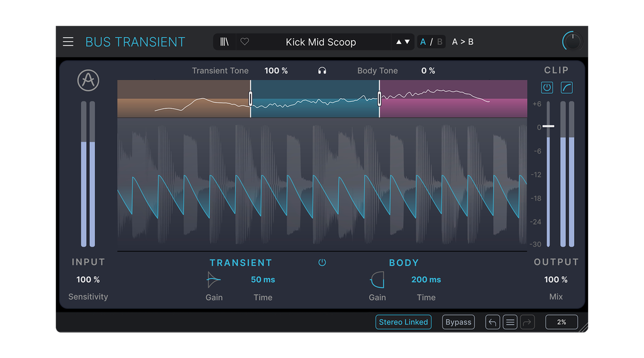Open the hamburger main menu
Viewport: 644px width, 358px height.
tap(68, 42)
